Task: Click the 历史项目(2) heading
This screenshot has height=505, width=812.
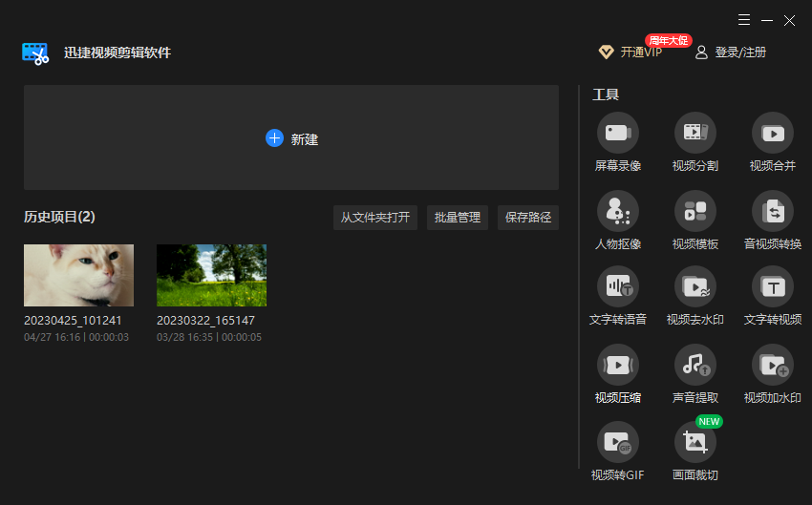Action: [59, 217]
